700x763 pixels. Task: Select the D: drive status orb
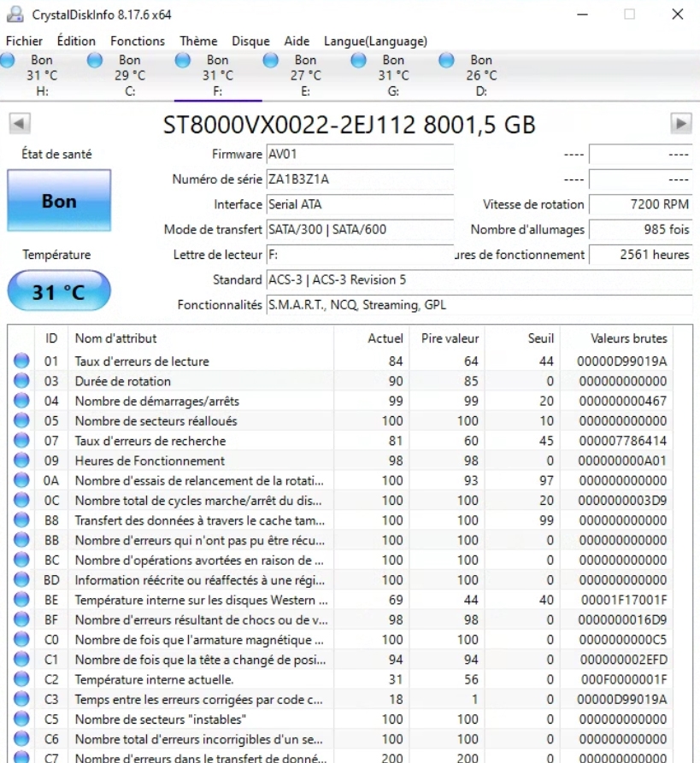pyautogui.click(x=446, y=61)
